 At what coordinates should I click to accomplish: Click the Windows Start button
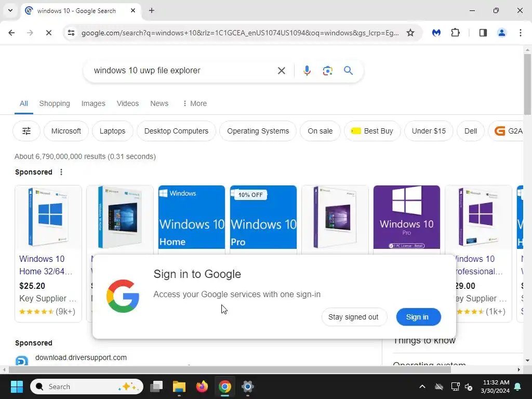click(17, 387)
